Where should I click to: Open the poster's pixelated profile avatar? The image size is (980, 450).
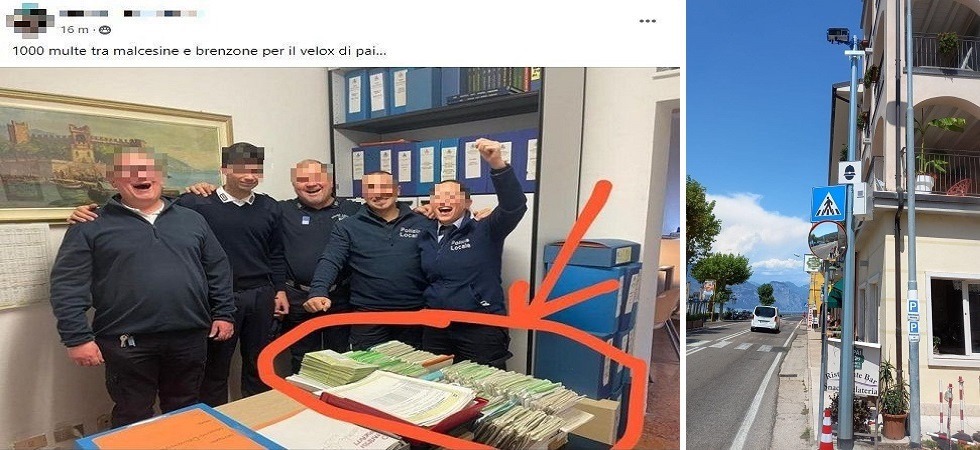[29, 20]
